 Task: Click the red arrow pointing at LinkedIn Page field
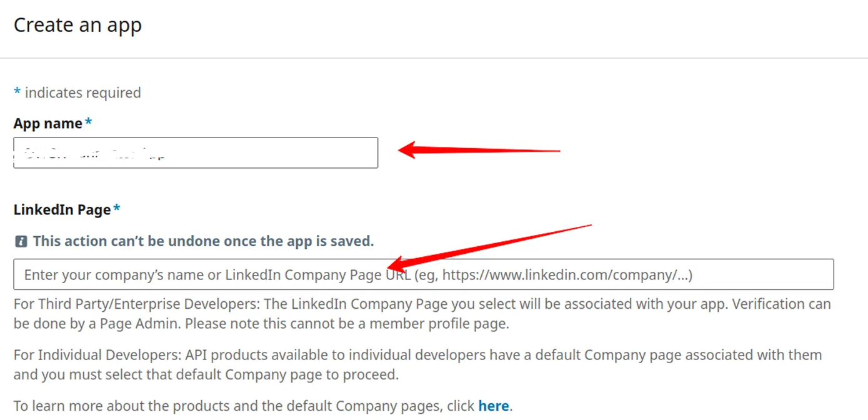[x=487, y=245]
